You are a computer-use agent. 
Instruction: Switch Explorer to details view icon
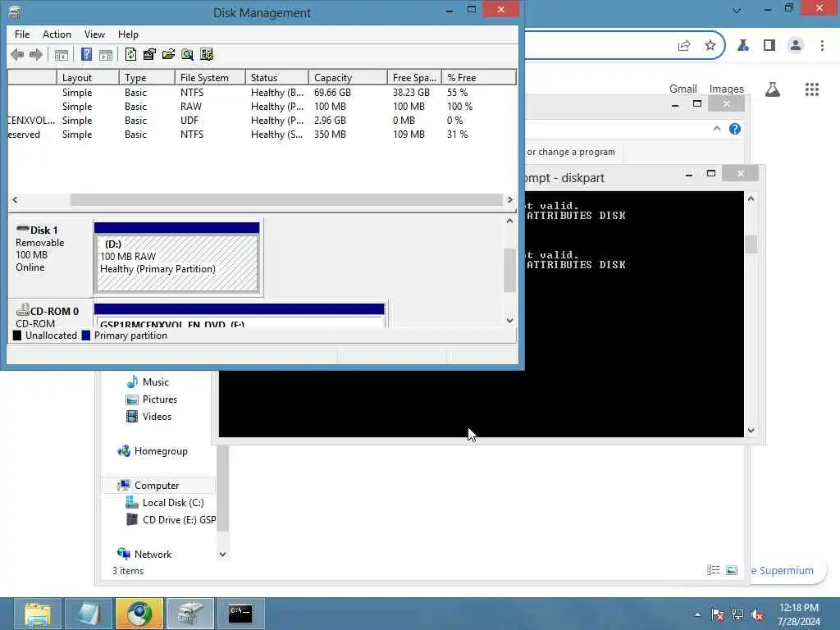[x=714, y=570]
